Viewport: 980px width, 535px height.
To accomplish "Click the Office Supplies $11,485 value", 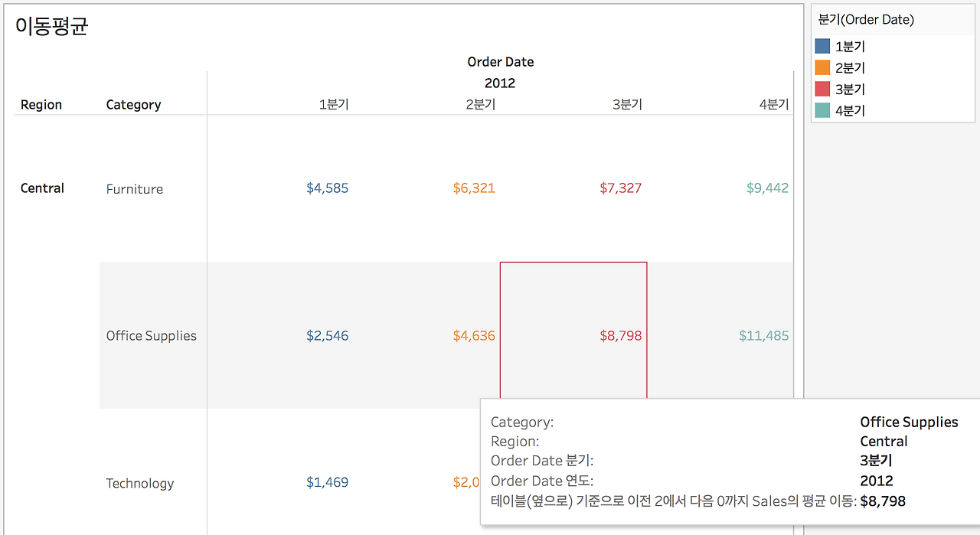I will click(x=764, y=335).
